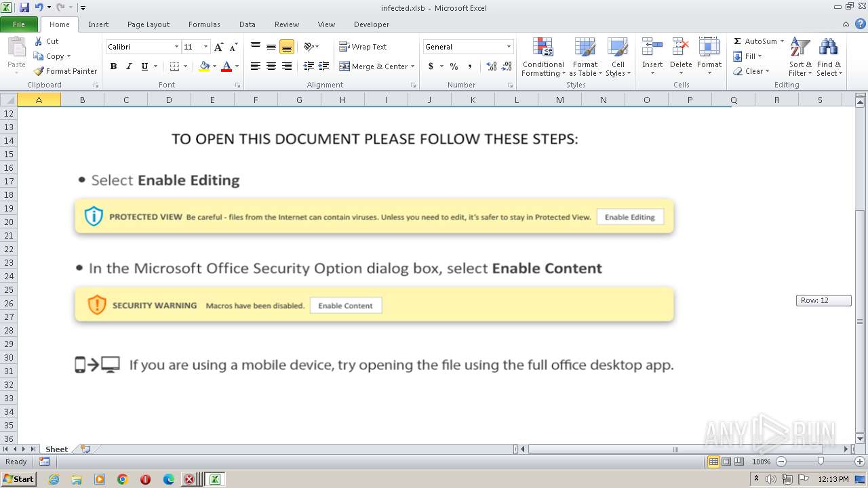Apply center horizontal alignment
The width and height of the screenshot is (868, 488).
pyautogui.click(x=271, y=66)
